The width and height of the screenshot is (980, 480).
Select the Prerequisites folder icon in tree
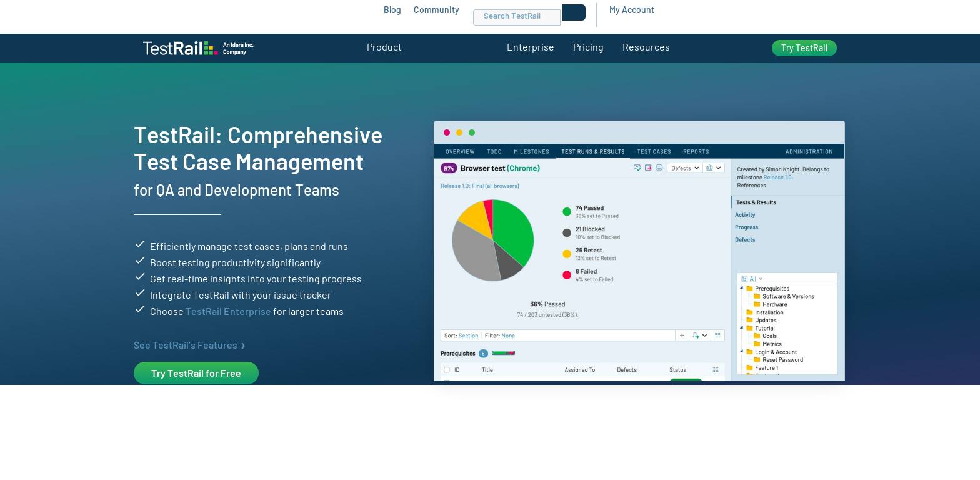[x=749, y=289]
